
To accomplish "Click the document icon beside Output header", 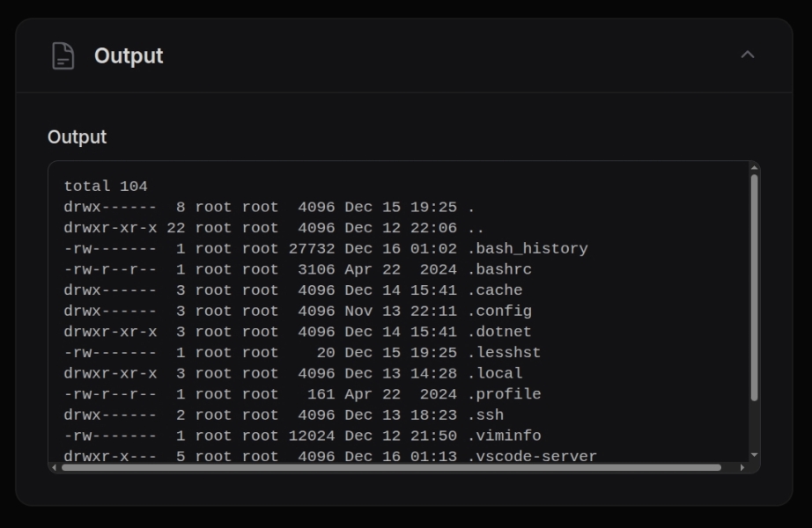I will (62, 55).
